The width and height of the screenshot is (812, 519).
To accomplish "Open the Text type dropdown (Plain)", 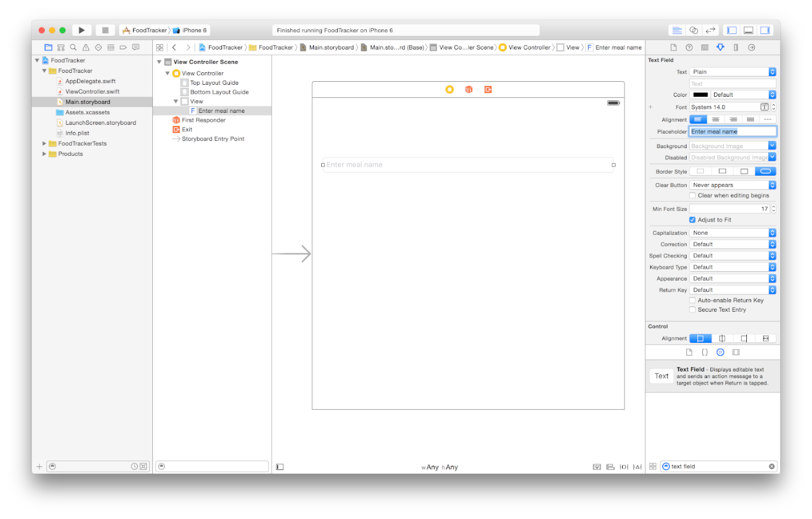I will [733, 72].
